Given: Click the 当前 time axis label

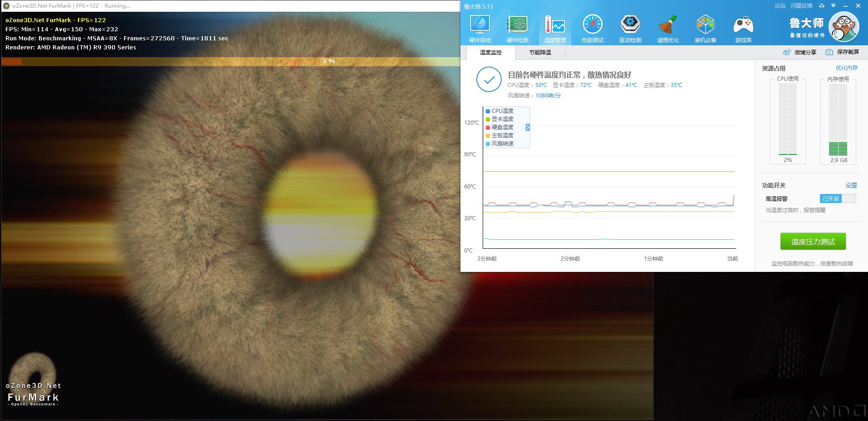Looking at the screenshot, I should click(733, 259).
